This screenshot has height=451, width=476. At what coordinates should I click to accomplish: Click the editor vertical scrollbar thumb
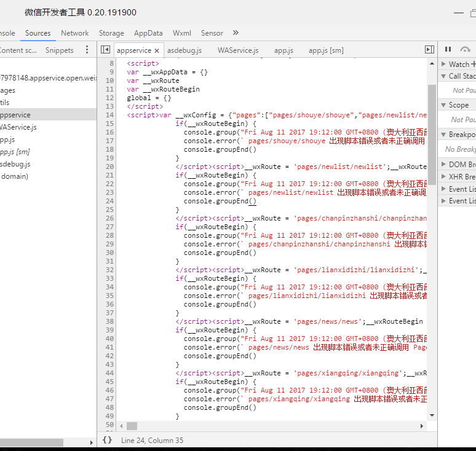(x=432, y=135)
